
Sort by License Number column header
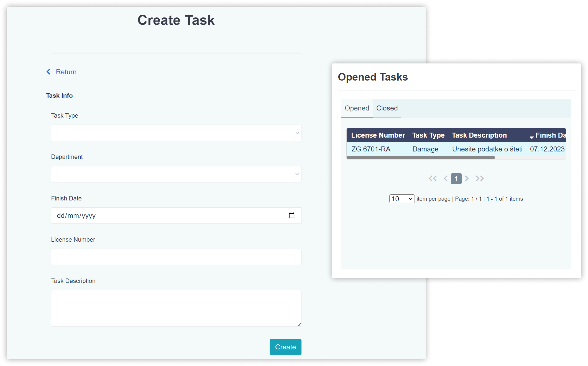(378, 135)
